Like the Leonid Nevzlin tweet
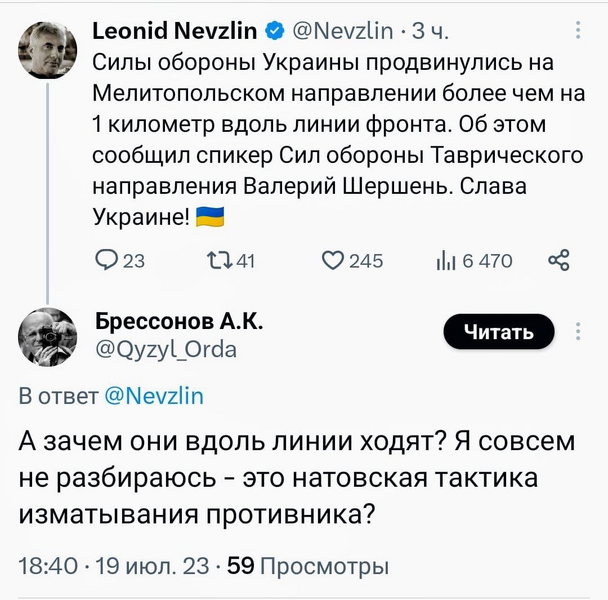This screenshot has width=608, height=600. (333, 260)
